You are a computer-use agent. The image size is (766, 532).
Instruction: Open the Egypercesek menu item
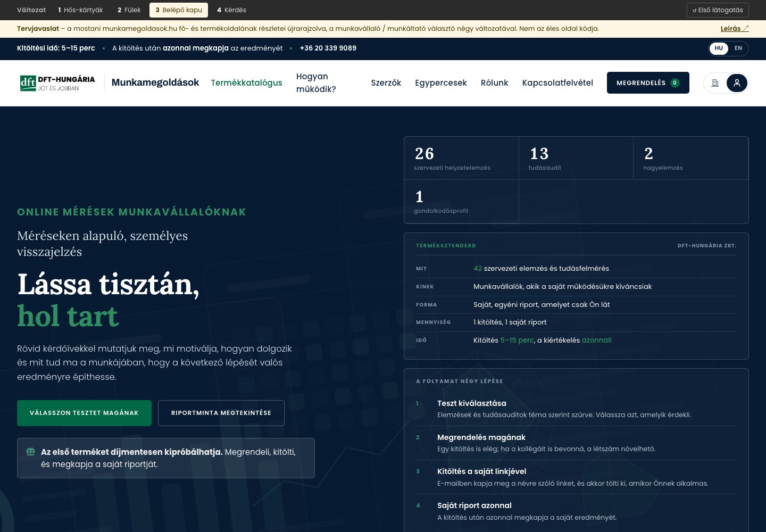coord(440,83)
